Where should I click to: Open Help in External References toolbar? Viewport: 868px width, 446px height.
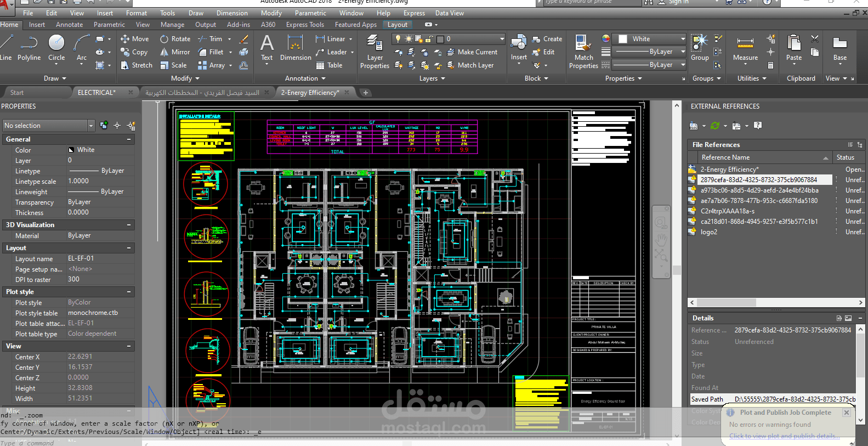tap(758, 126)
